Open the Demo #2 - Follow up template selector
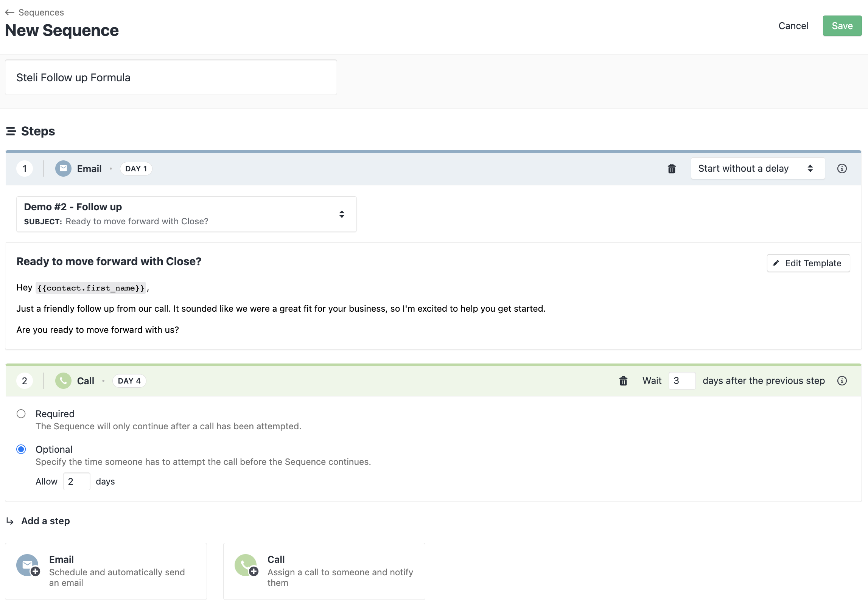 click(186, 214)
